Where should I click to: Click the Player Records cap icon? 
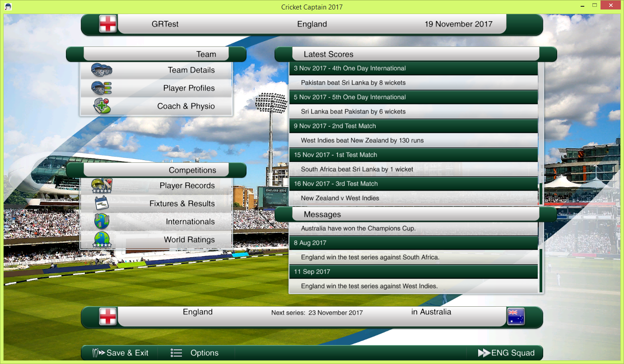(102, 185)
